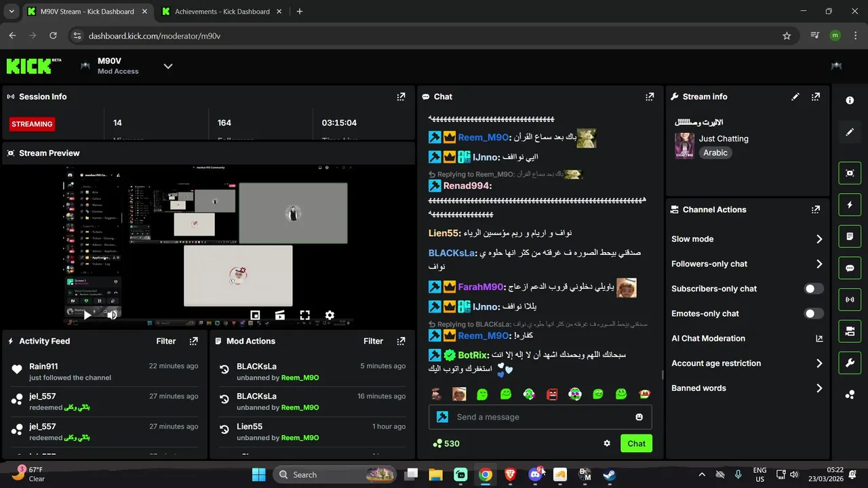Click Lien55 username in chat

[x=443, y=233]
